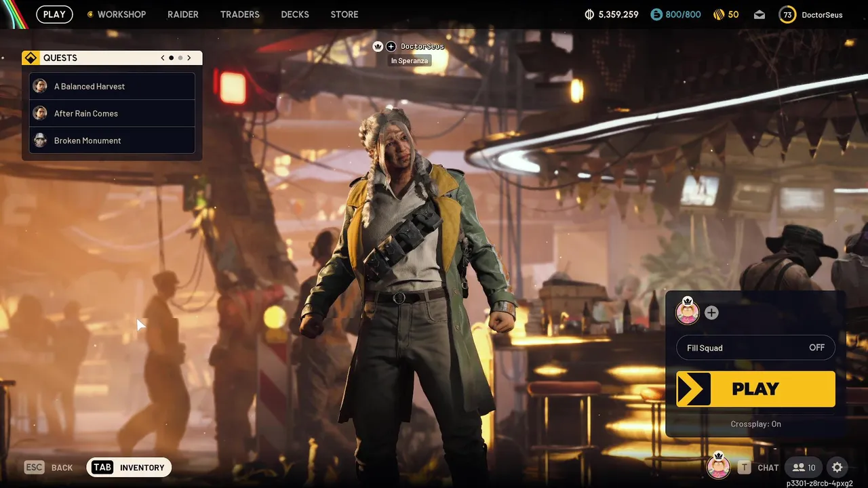Open Inventory with the TAB button
Image resolution: width=868 pixels, height=488 pixels.
click(x=129, y=467)
